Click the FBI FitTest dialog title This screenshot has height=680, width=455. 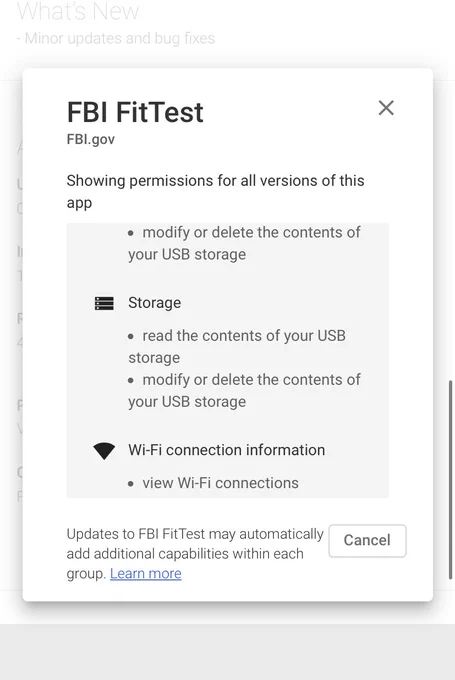(x=135, y=112)
